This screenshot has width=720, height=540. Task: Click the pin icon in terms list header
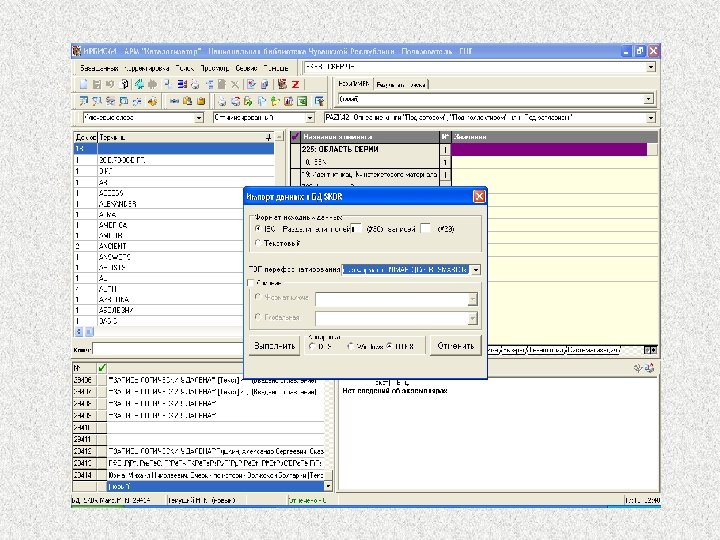tap(267, 135)
